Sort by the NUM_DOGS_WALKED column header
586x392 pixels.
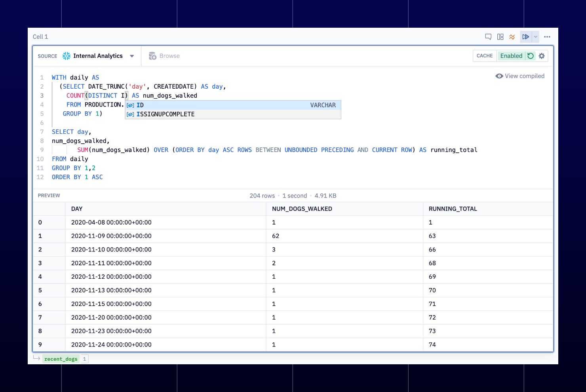302,209
